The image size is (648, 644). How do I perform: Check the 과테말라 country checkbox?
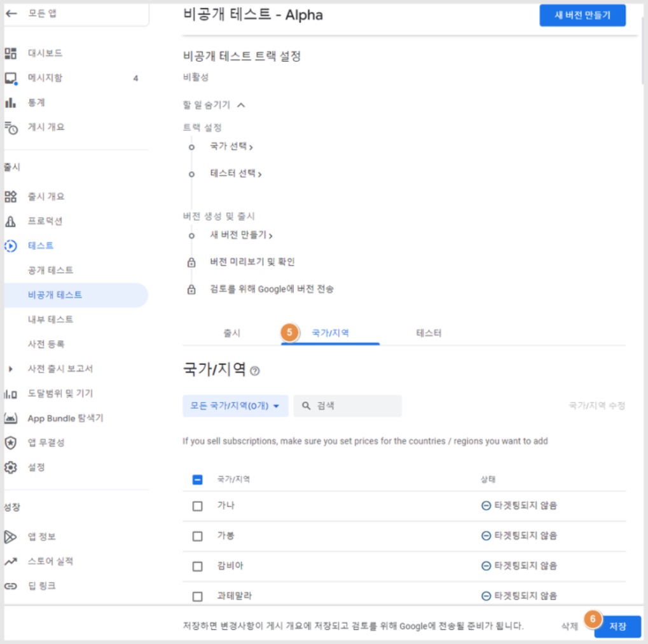click(x=198, y=596)
